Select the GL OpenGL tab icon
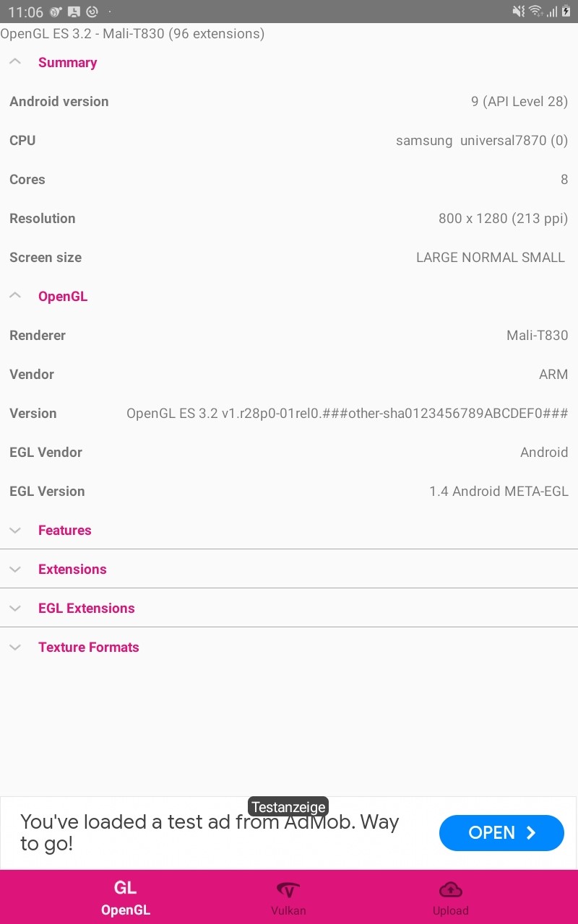Screen dimensions: 578x924 click(x=126, y=888)
